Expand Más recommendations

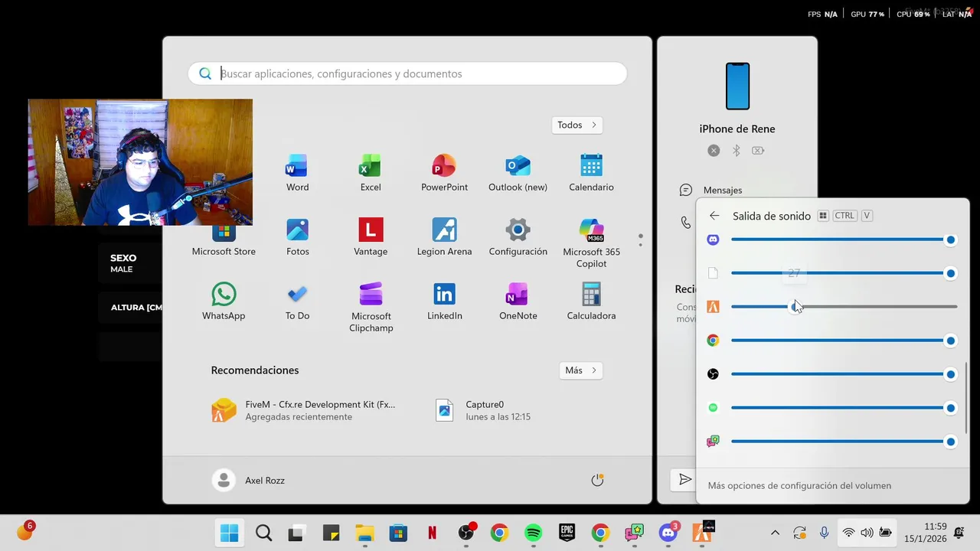pyautogui.click(x=581, y=370)
